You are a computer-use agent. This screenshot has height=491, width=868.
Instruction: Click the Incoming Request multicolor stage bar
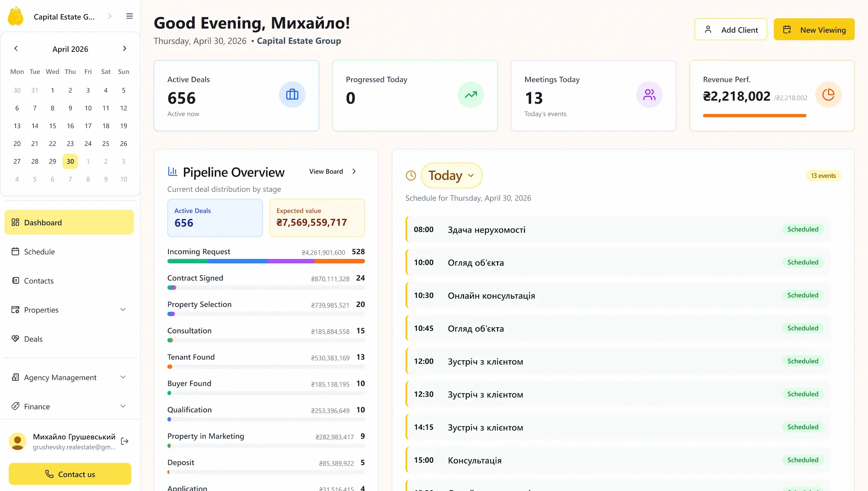point(266,261)
